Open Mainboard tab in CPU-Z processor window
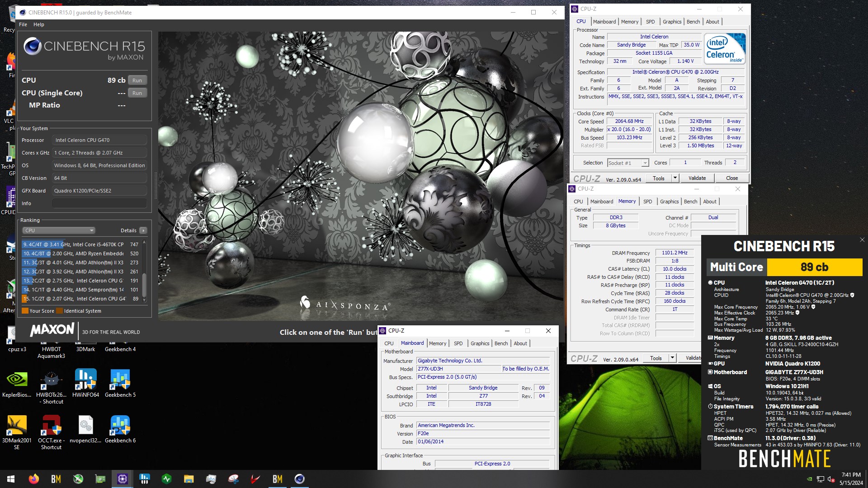 (x=604, y=22)
